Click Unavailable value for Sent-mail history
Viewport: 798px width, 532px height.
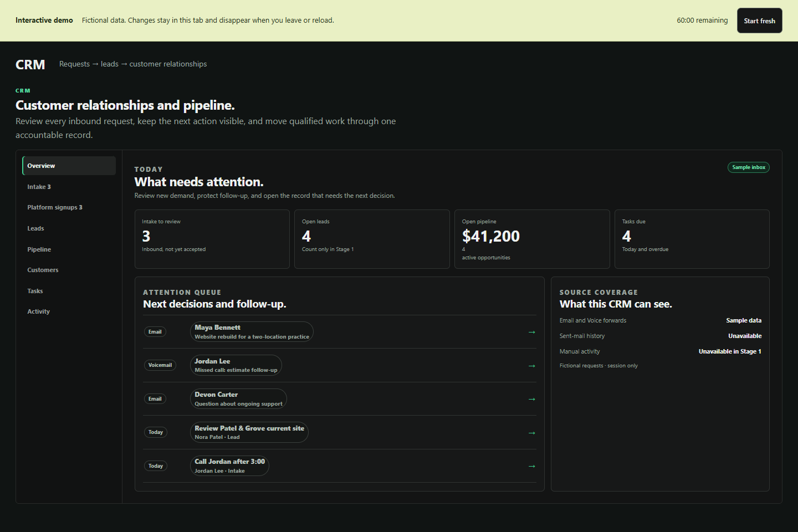(745, 336)
